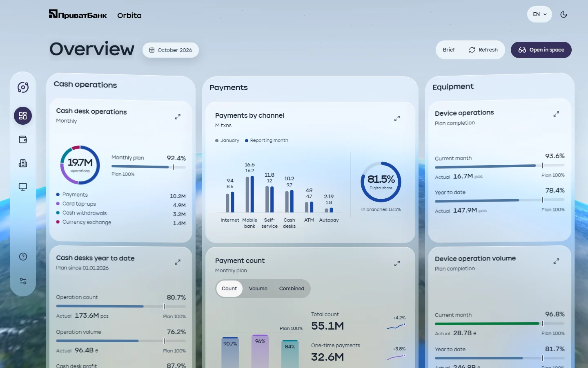Viewport: 588px width, 368px height.
Task: Open the settings sliders icon in sidebar
Action: click(23, 281)
